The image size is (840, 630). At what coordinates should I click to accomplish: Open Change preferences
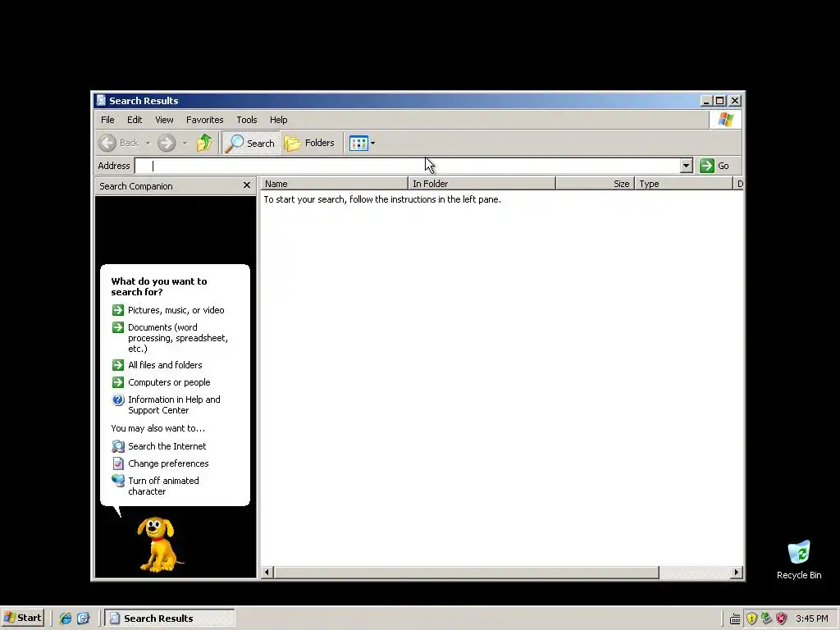(x=168, y=463)
